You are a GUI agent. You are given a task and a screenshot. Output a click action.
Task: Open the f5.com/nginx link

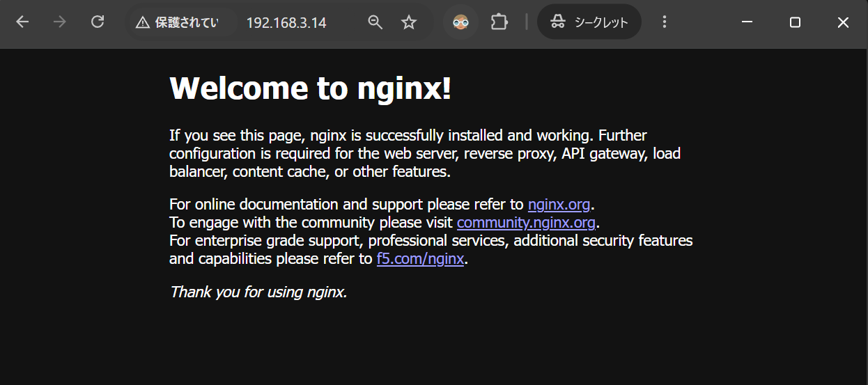pyautogui.click(x=420, y=259)
